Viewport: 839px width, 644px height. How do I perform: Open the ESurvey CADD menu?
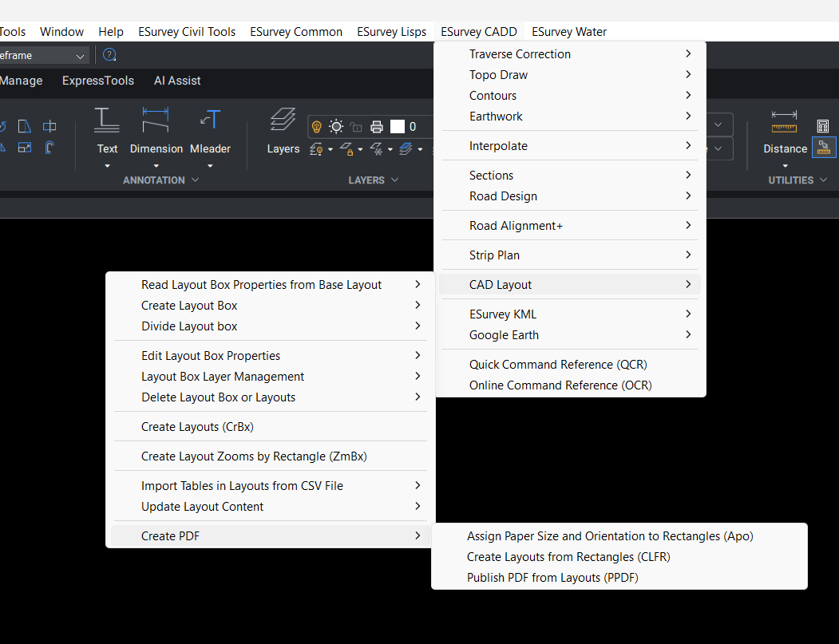[x=479, y=32]
